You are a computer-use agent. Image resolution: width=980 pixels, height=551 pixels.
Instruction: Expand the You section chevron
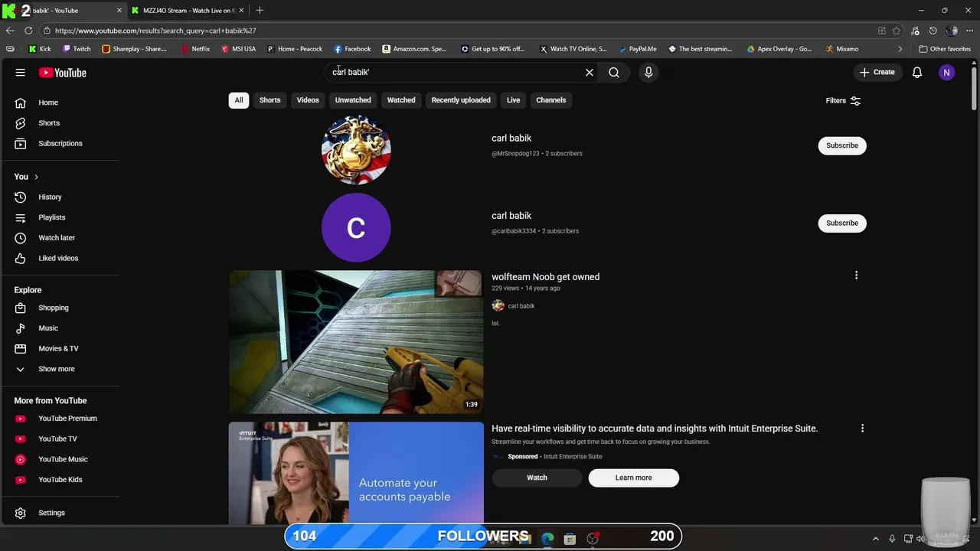coord(36,177)
